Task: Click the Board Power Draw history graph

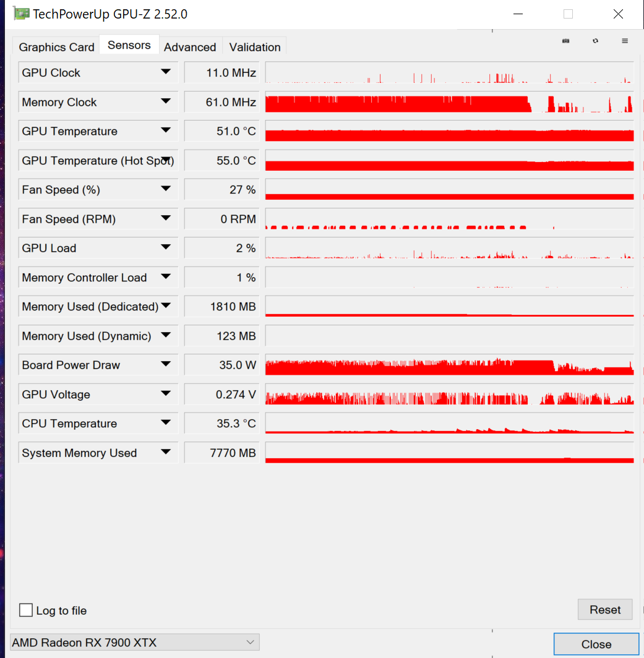Action: [x=450, y=365]
